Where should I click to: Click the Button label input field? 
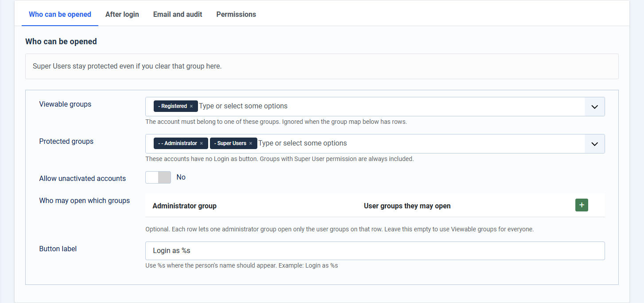[x=375, y=251]
